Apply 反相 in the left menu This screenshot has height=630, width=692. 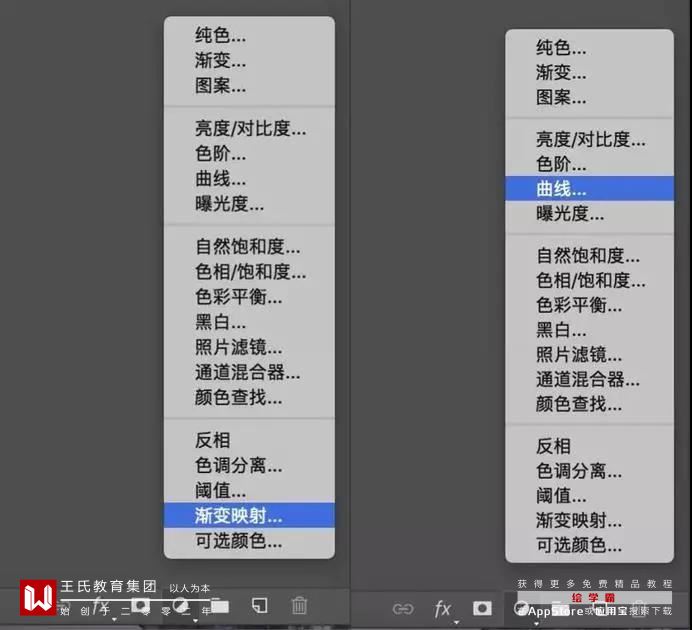coord(249,440)
